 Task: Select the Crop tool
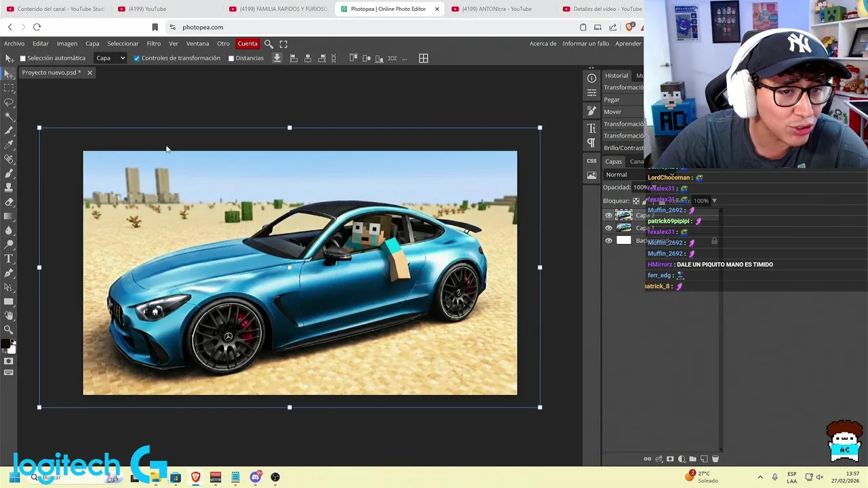tap(9, 131)
